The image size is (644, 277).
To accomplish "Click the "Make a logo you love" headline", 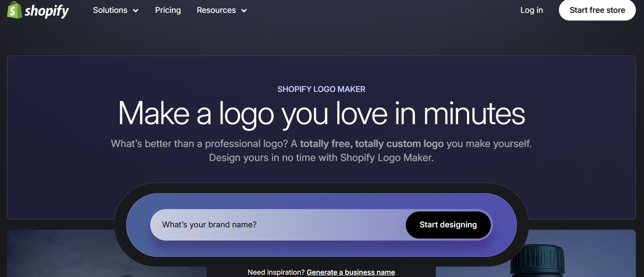I will point(321,113).
